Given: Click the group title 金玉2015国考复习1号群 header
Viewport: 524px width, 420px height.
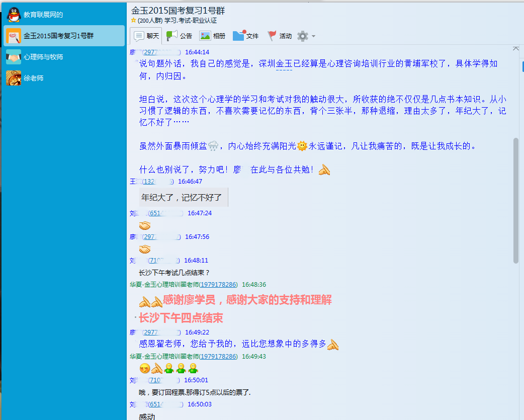Looking at the screenshot, I should 178,10.
